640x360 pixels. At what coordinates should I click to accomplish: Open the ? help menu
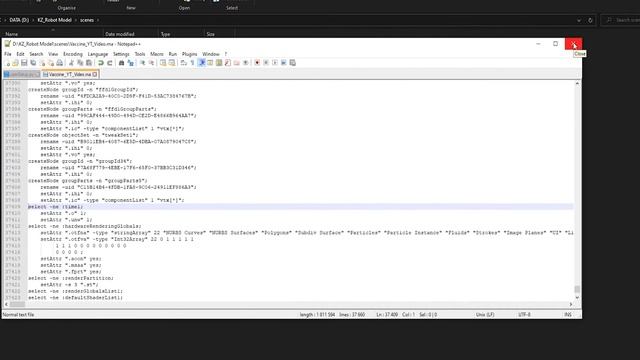tap(226, 54)
